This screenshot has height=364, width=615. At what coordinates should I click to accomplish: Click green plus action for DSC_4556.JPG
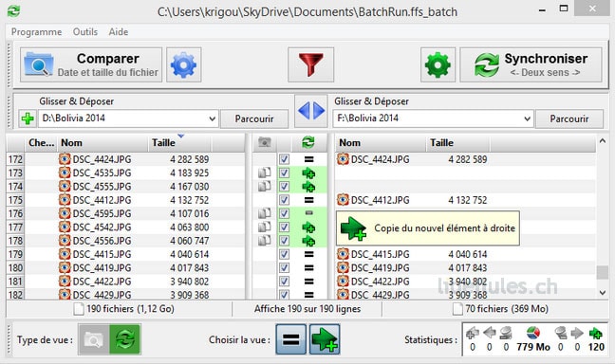pos(308,241)
